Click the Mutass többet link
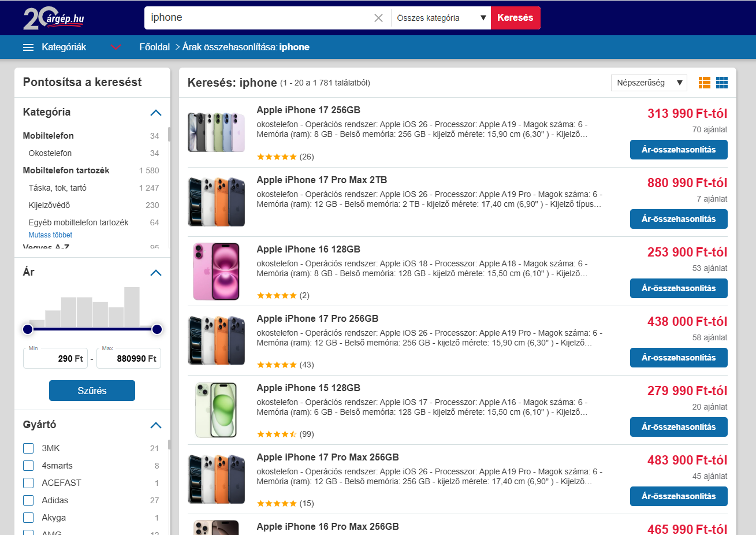This screenshot has height=535, width=756. pyautogui.click(x=50, y=235)
